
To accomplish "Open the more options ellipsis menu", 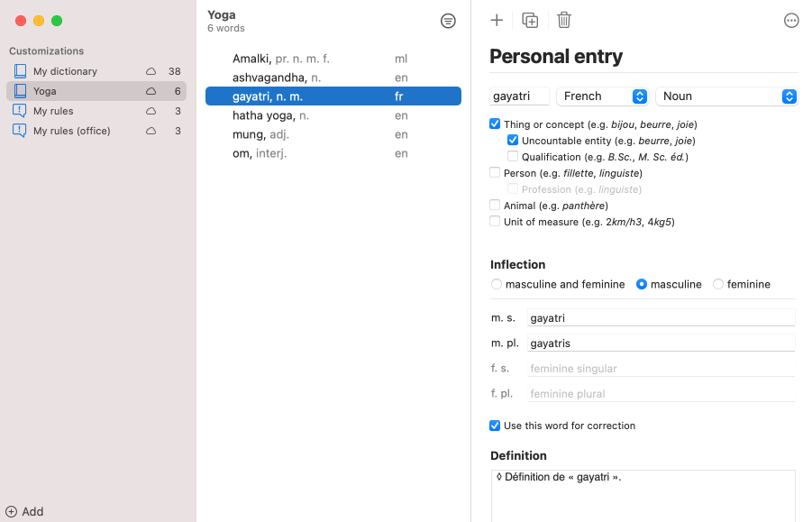I will tap(791, 21).
